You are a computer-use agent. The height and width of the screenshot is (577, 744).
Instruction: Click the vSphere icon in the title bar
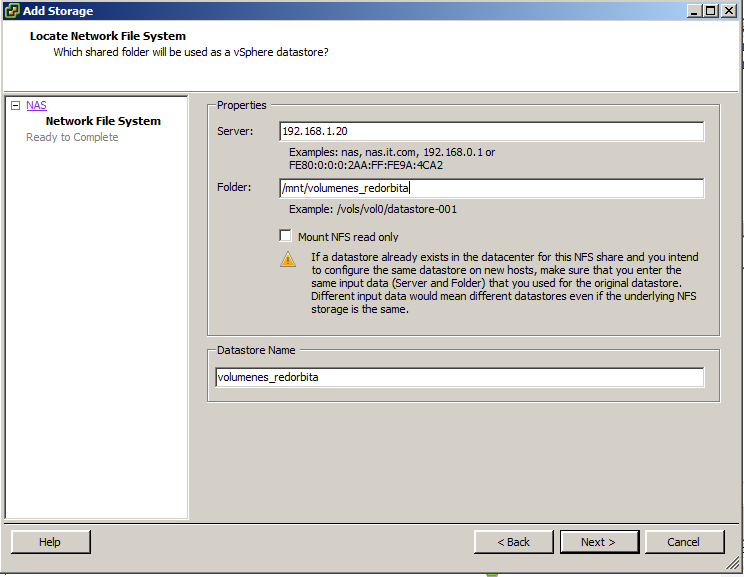(12, 11)
